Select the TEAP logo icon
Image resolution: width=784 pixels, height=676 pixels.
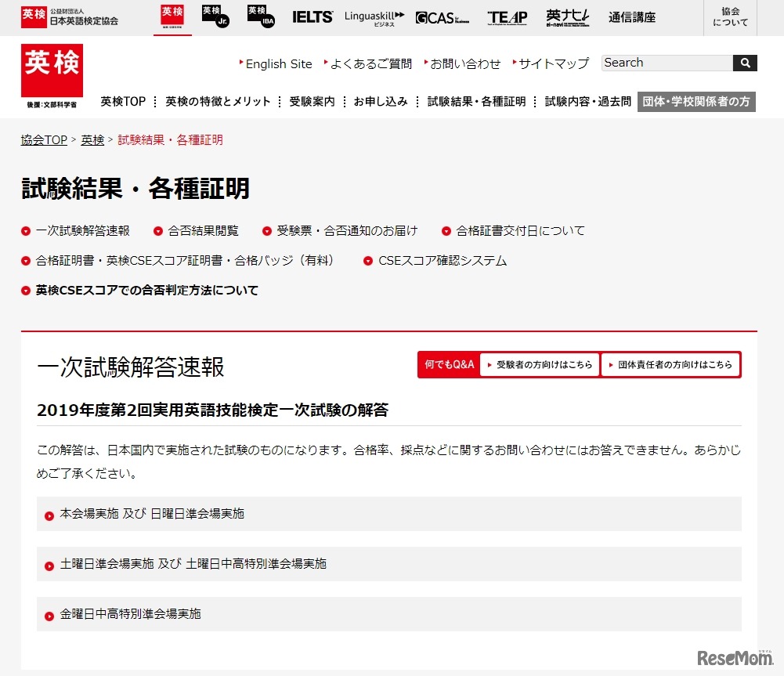tap(507, 17)
